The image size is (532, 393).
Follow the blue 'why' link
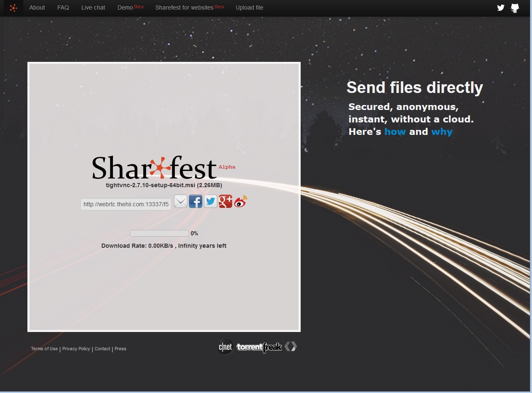442,132
